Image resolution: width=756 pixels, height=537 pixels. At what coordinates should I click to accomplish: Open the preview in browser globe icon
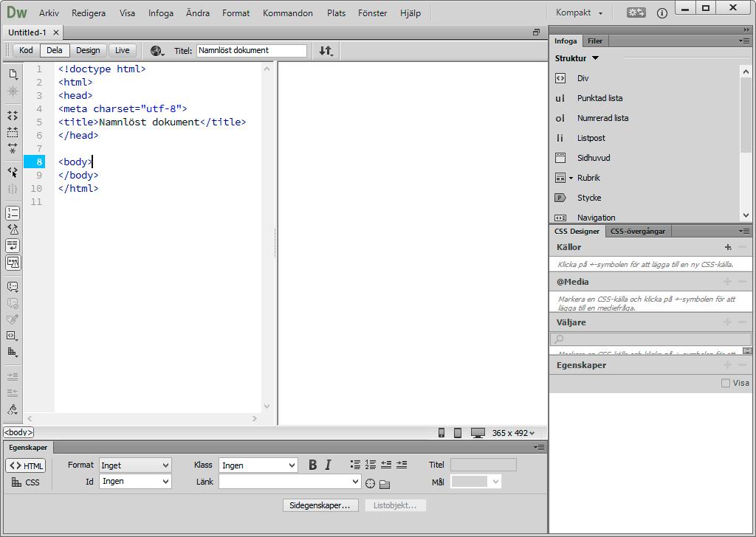[x=157, y=51]
